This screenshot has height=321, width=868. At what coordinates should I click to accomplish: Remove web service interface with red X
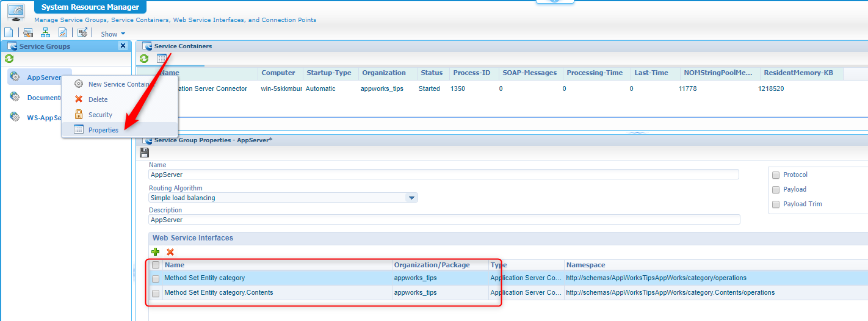(170, 251)
